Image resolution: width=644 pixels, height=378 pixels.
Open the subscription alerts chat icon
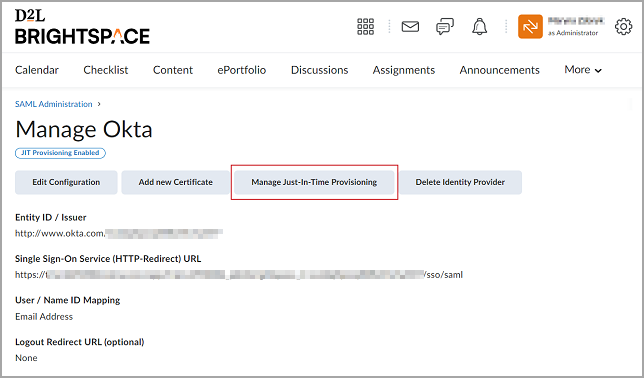445,27
